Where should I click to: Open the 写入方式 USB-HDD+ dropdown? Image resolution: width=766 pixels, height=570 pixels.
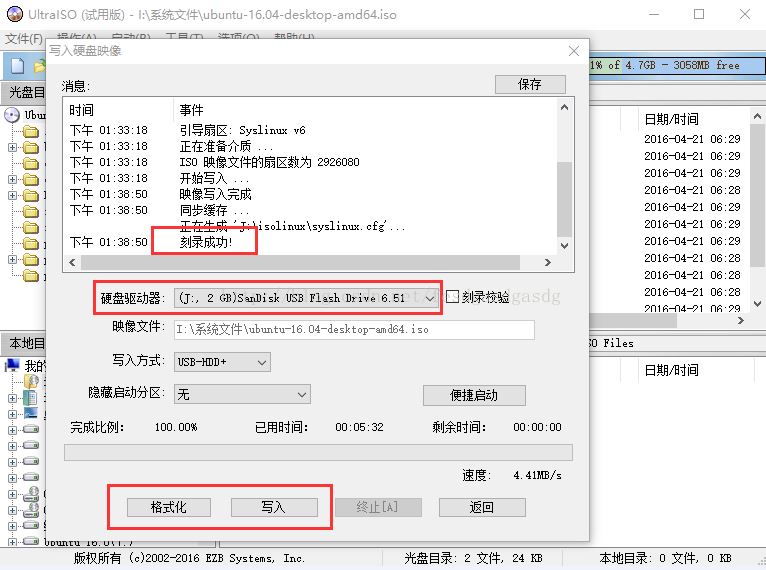(262, 362)
